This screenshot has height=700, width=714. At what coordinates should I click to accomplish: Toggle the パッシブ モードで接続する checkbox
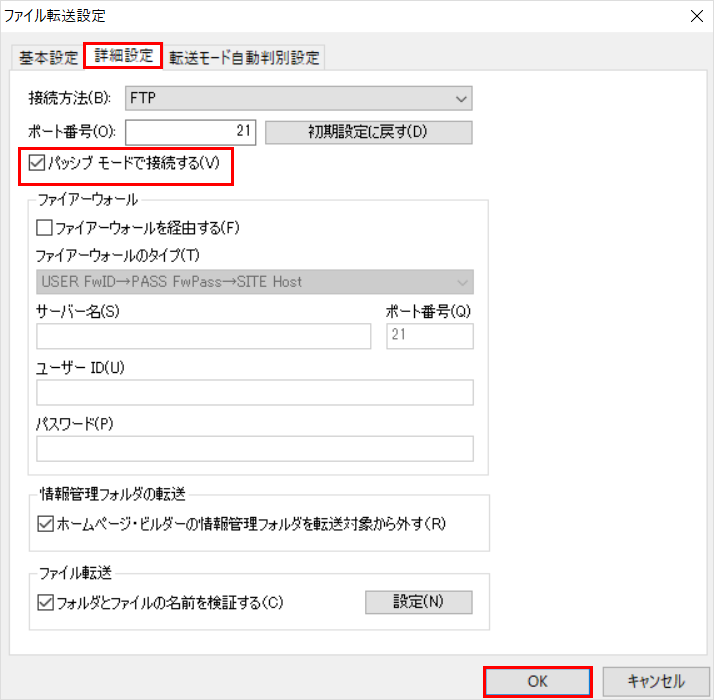pos(38,163)
